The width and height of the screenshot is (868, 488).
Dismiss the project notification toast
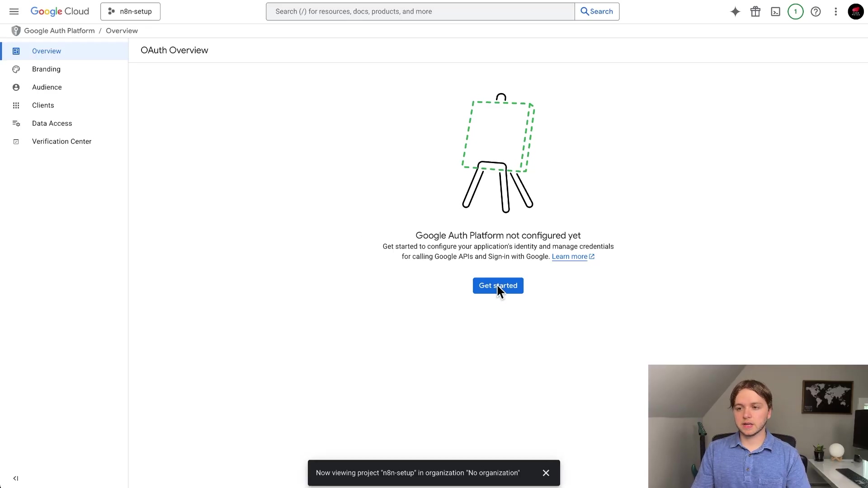point(546,473)
